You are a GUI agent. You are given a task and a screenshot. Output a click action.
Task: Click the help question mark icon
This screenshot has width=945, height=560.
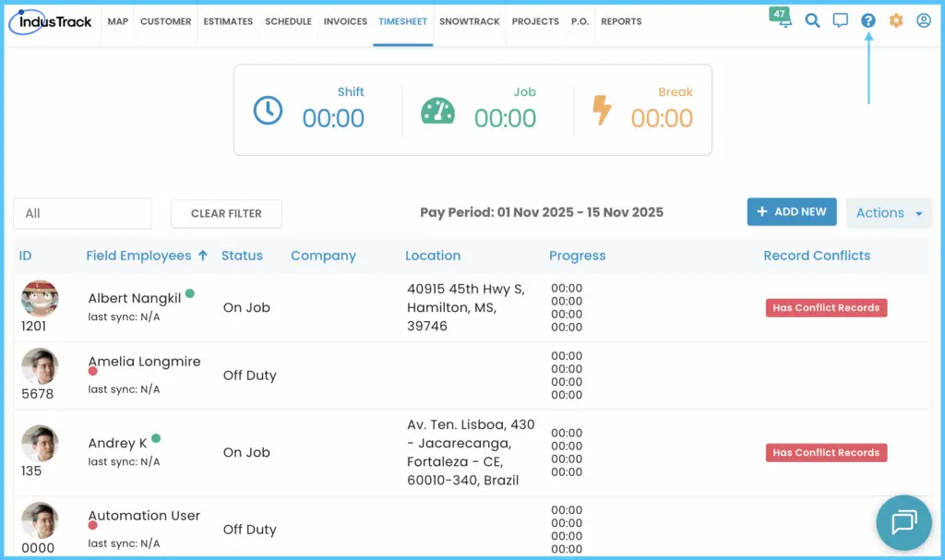(867, 21)
